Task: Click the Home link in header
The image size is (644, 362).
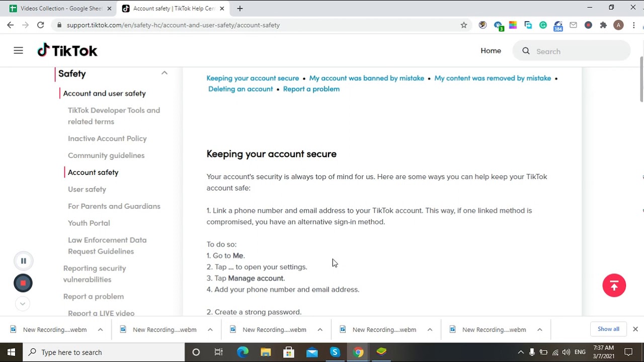Action: pyautogui.click(x=491, y=51)
